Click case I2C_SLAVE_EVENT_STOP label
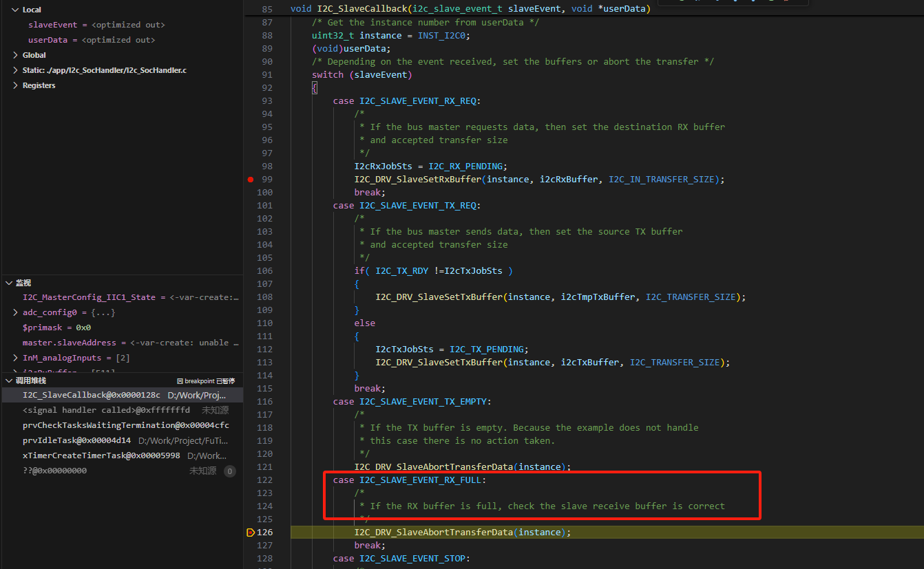Image resolution: width=924 pixels, height=569 pixels. [x=401, y=558]
